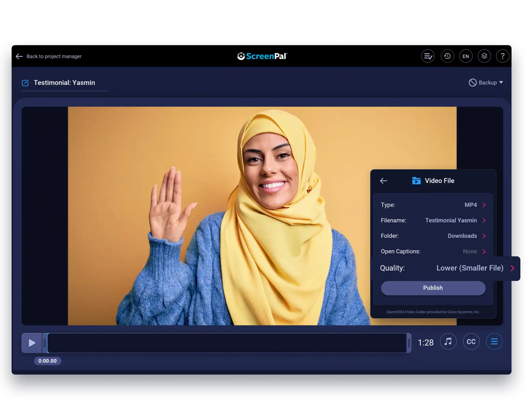The height and width of the screenshot is (419, 532).
Task: Open help with the question mark icon
Action: [x=502, y=56]
